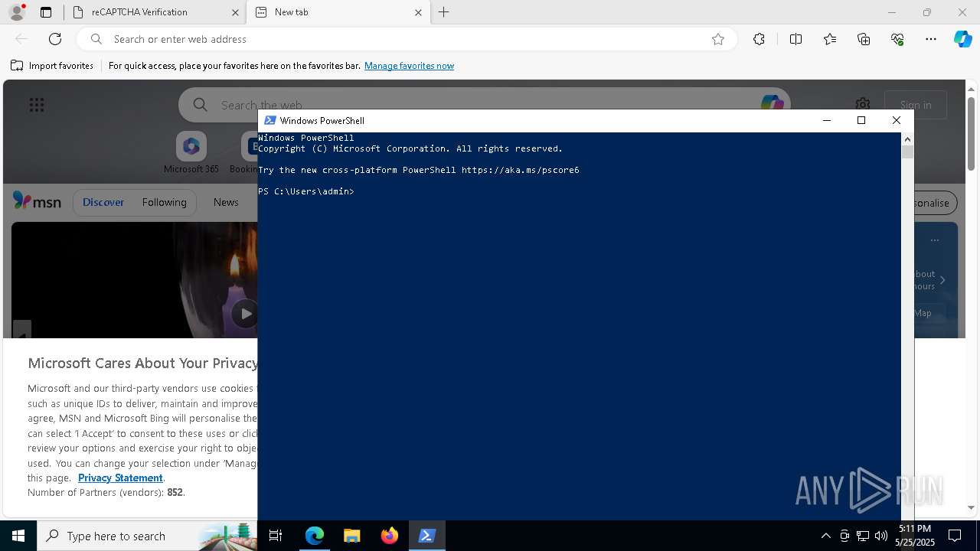Click Import favorites on favorites bar
The width and height of the screenshot is (980, 551).
[52, 66]
